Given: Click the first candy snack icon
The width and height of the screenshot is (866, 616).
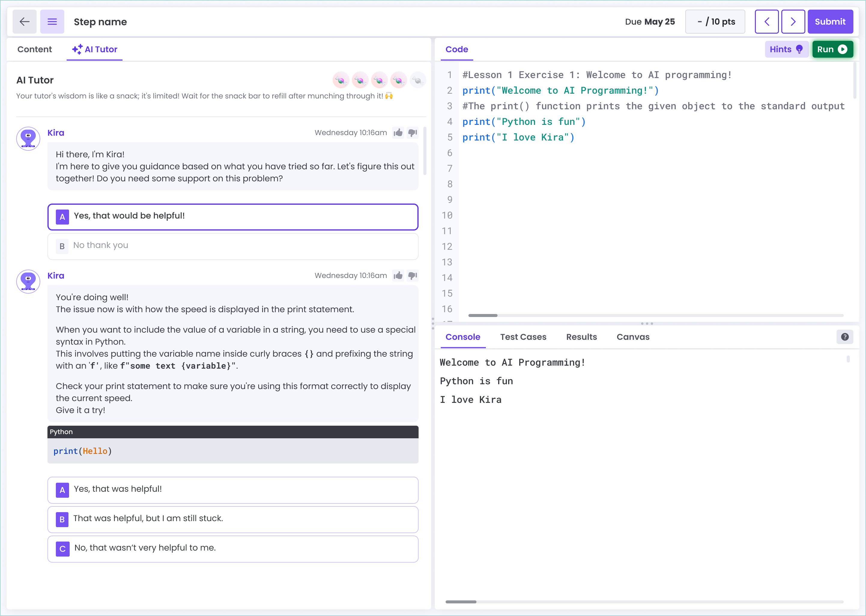Looking at the screenshot, I should tap(341, 80).
